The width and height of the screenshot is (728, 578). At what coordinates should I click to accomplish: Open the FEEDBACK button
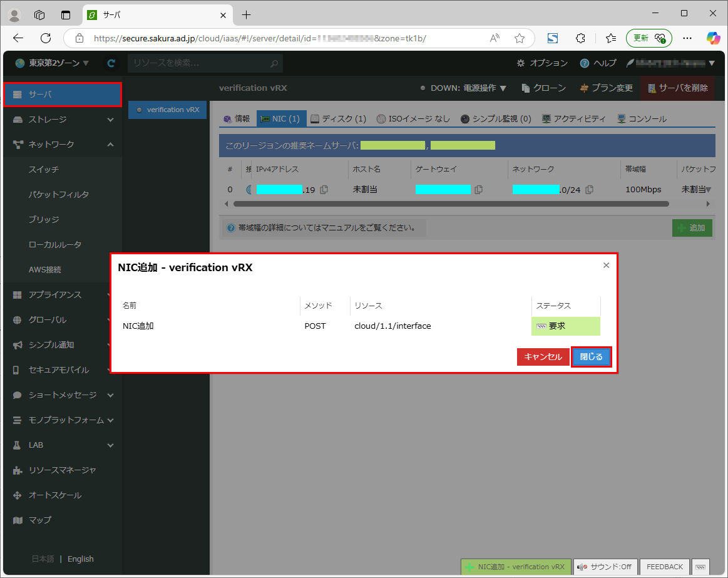pos(664,567)
